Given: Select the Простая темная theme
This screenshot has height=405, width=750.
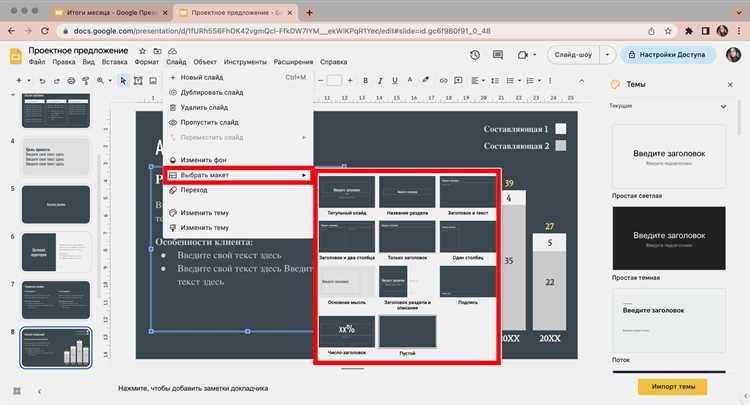Looking at the screenshot, I should [x=669, y=238].
